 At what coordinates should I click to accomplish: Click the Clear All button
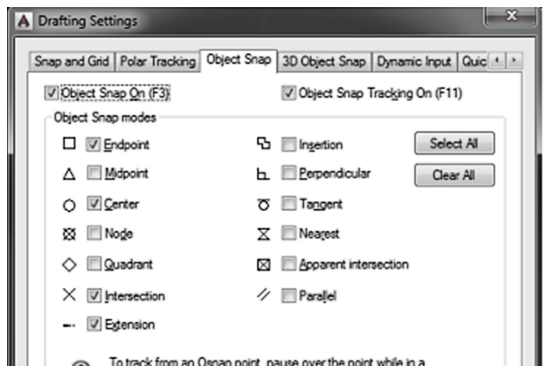pyautogui.click(x=454, y=175)
